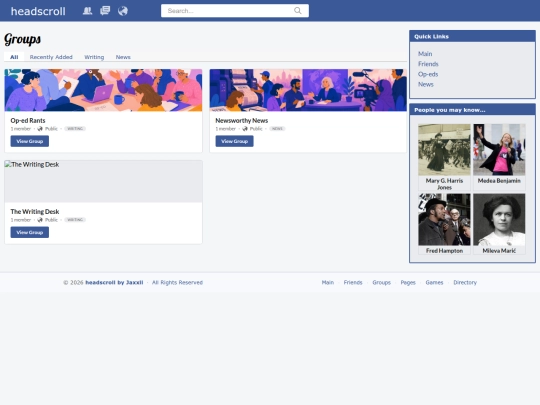Open Games in the footer
This screenshot has height=405, width=540.
434,282
